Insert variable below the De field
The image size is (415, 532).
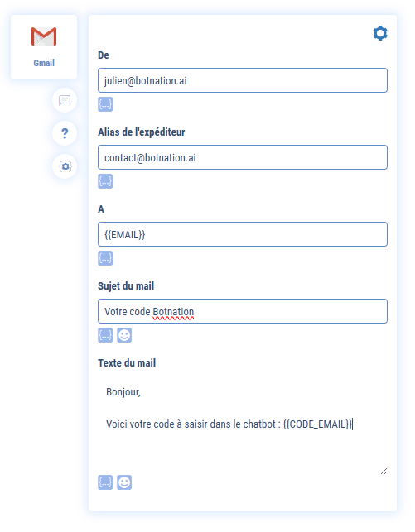(x=105, y=104)
